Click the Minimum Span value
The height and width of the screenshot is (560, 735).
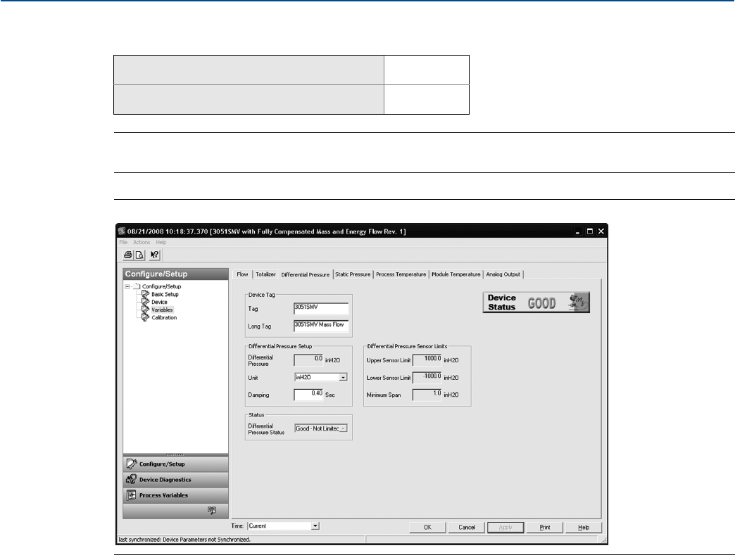(x=427, y=395)
